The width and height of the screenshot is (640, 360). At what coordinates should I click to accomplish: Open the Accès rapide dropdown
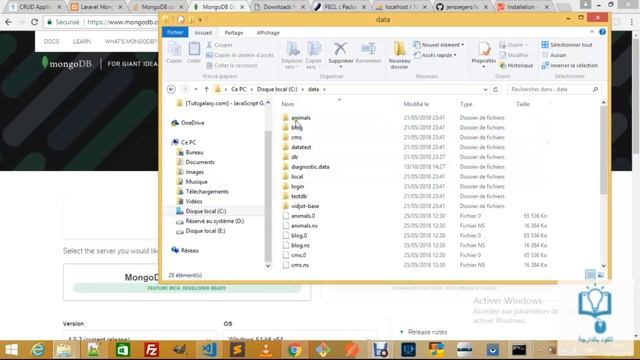pos(435,55)
